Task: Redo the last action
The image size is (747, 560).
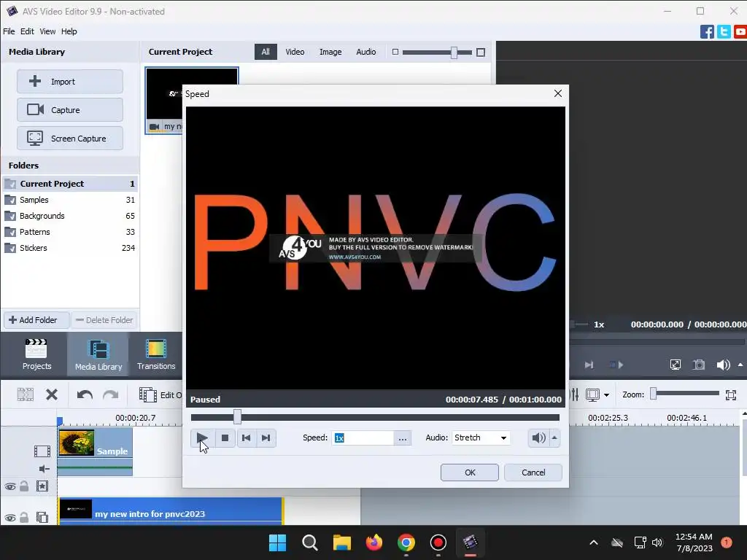Action: (x=111, y=394)
